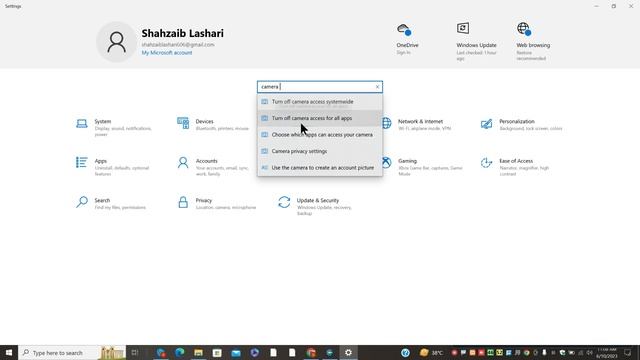Click the Web browsing header icon
Image resolution: width=640 pixels, height=360 pixels.
coord(524,29)
